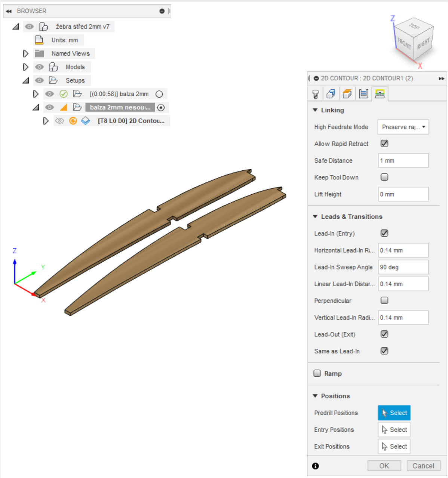Image resolution: width=448 pixels, height=478 pixels.
Task: Activate the first balza 2mm setup radio
Action: click(159, 94)
